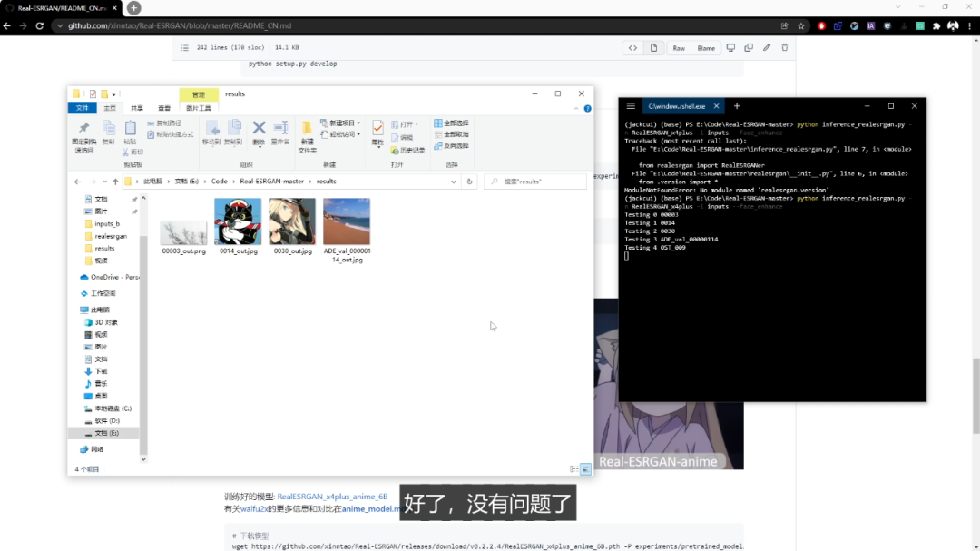Image resolution: width=980 pixels, height=551 pixels.
Task: Click the 搜索"results" search box
Action: point(535,182)
